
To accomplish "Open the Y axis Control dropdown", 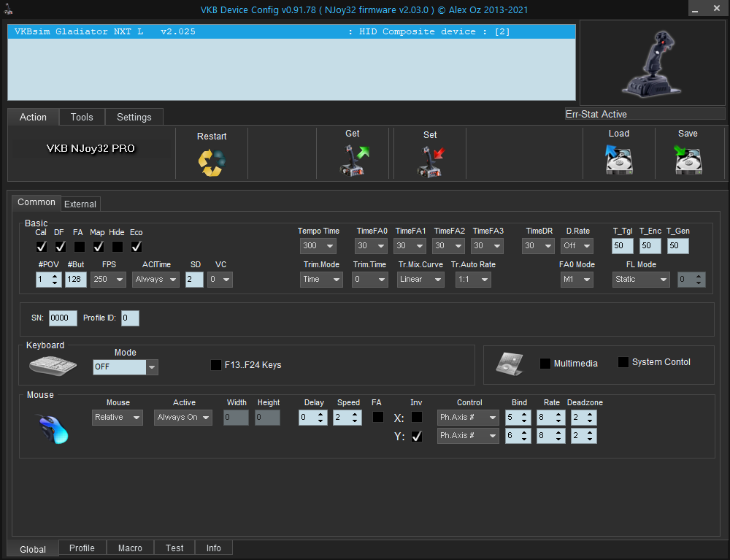I will (x=468, y=436).
